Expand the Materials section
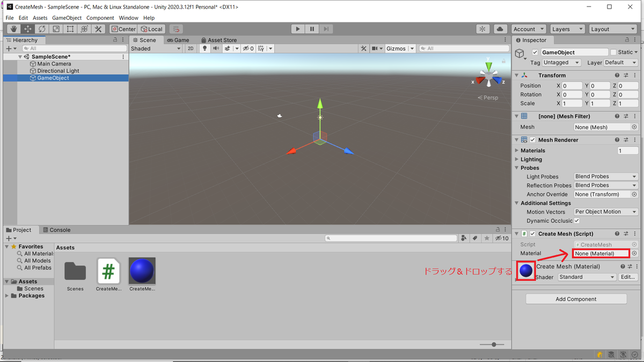 [x=516, y=151]
